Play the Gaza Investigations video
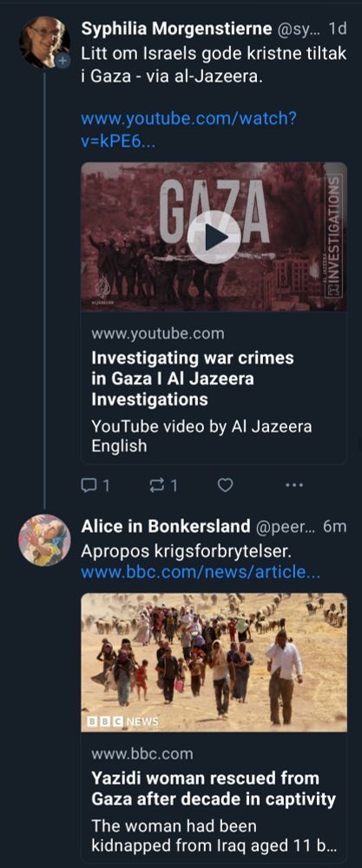The height and width of the screenshot is (868, 362). (214, 237)
